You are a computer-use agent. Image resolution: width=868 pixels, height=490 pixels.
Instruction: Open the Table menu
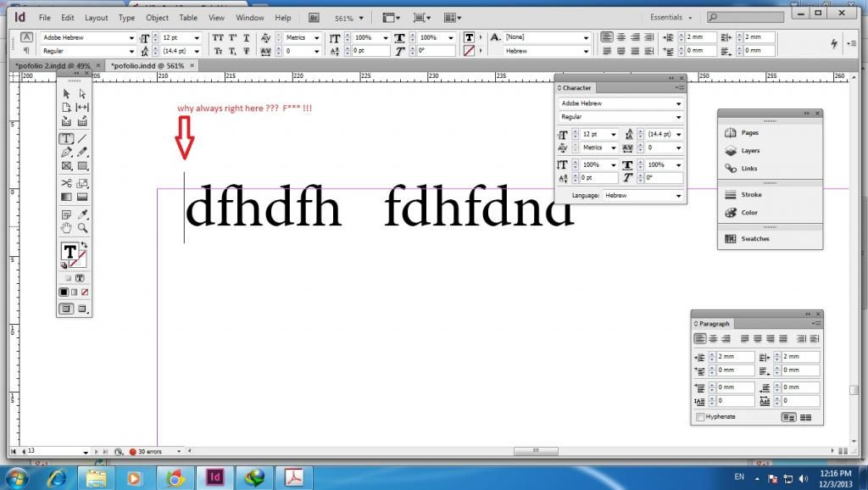(188, 18)
